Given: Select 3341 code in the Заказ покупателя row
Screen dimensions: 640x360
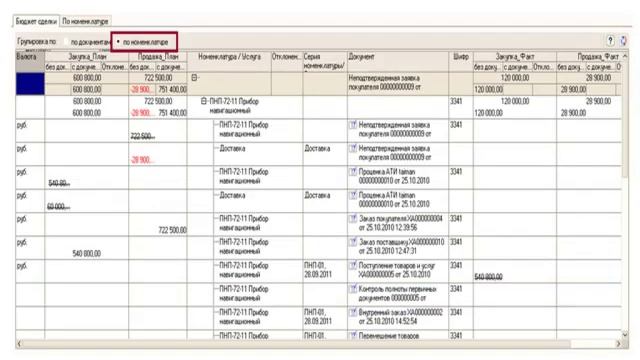Looking at the screenshot, I should click(456, 219).
